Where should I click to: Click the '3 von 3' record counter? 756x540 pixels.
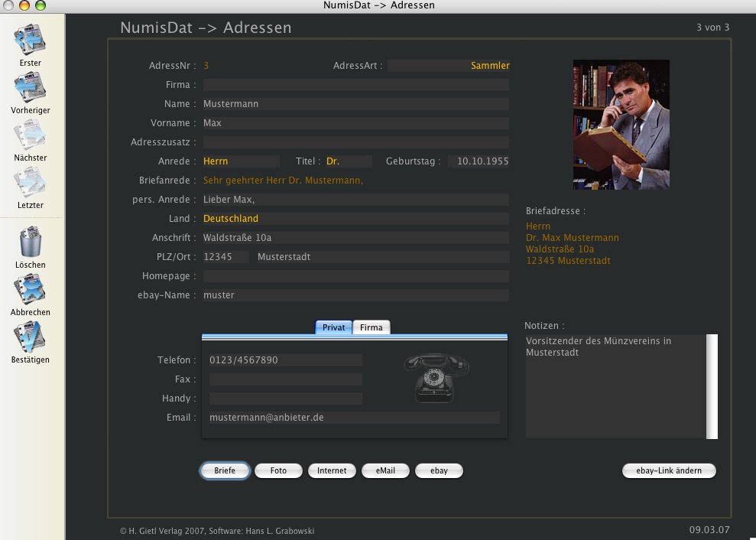pos(712,28)
